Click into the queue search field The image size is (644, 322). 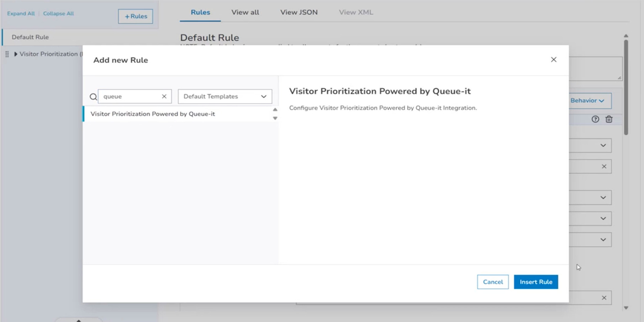134,96
